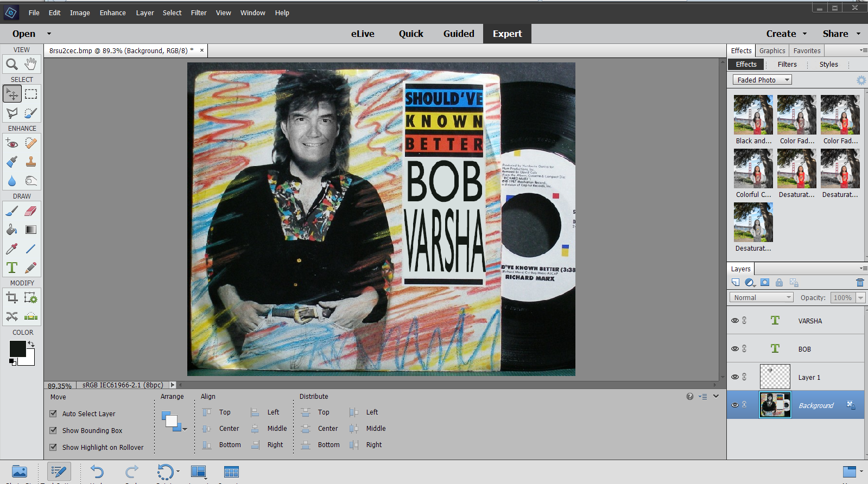
Task: Align layers to Top
Action: tap(217, 412)
